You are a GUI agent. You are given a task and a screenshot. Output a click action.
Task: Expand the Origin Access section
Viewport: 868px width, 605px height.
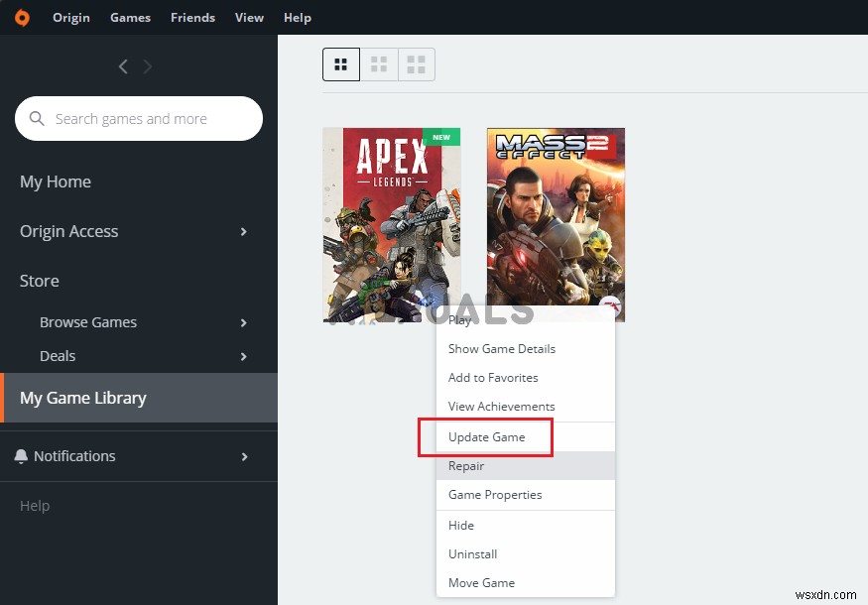[x=243, y=231]
